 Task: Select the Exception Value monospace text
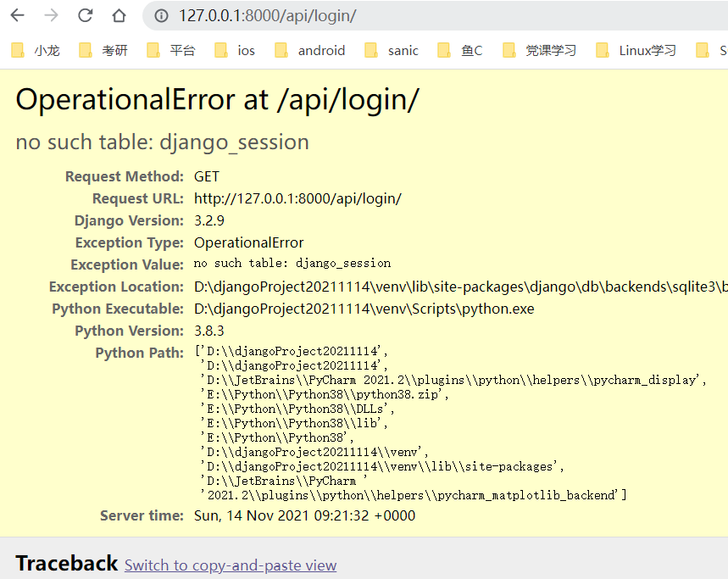(x=292, y=264)
